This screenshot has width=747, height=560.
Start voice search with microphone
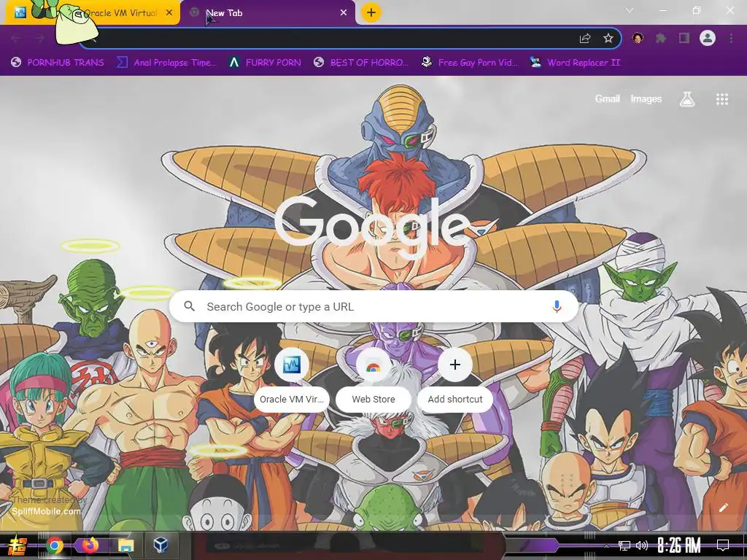point(557,306)
